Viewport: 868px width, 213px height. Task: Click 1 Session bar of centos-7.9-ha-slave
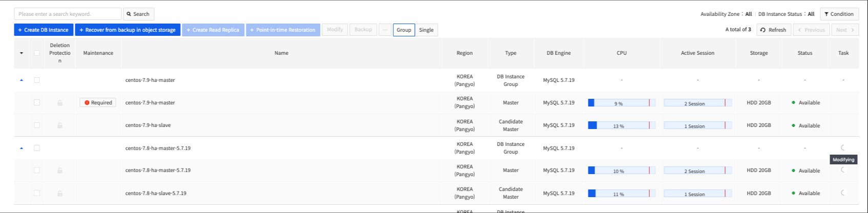coord(697,125)
